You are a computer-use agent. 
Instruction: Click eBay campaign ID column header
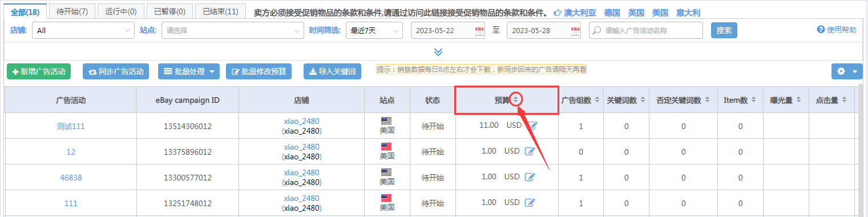(188, 100)
